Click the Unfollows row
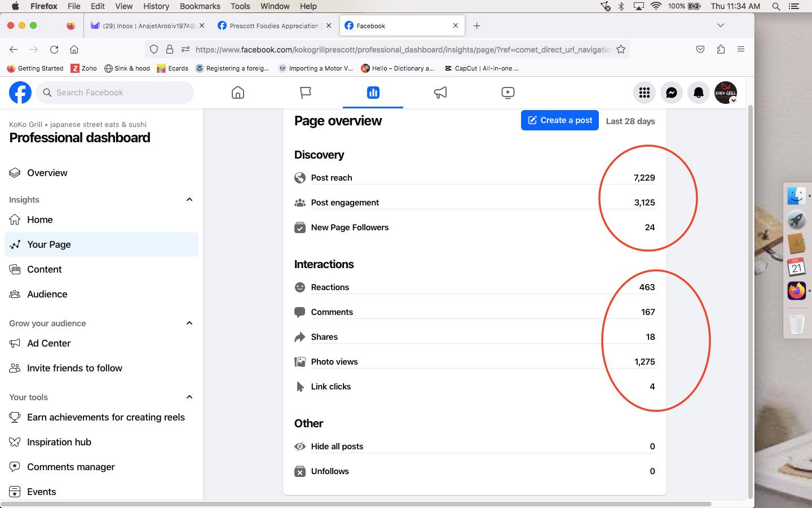The width and height of the screenshot is (812, 508). (475, 471)
